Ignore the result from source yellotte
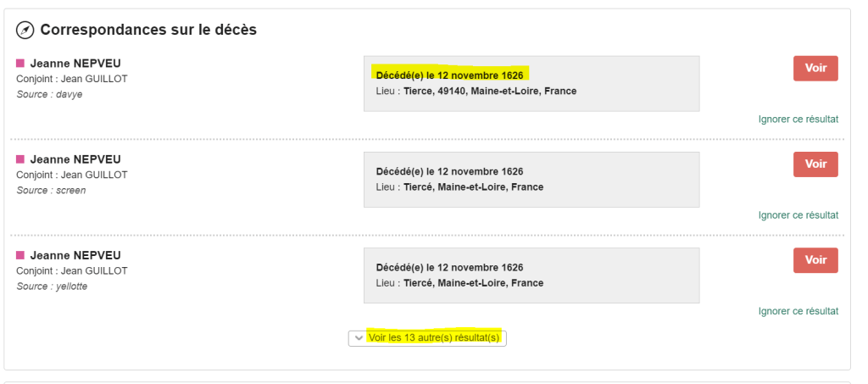Viewport: 868px width, 384px height. click(798, 311)
